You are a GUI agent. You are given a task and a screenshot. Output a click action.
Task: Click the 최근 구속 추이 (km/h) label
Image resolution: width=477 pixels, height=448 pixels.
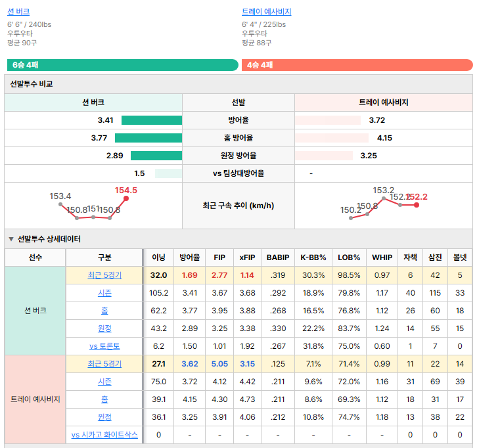pyautogui.click(x=238, y=206)
